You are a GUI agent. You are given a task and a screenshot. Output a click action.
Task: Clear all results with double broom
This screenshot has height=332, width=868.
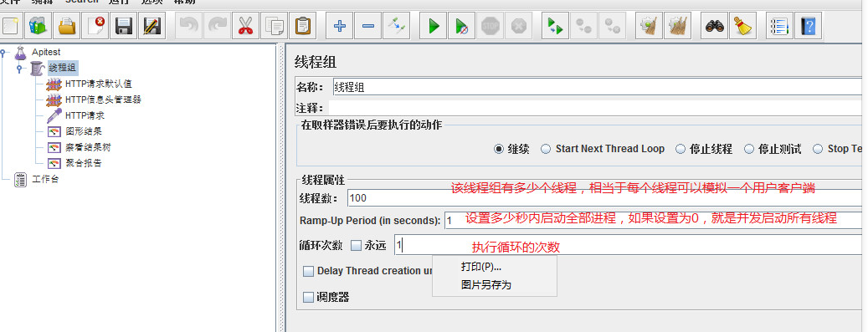pyautogui.click(x=677, y=26)
